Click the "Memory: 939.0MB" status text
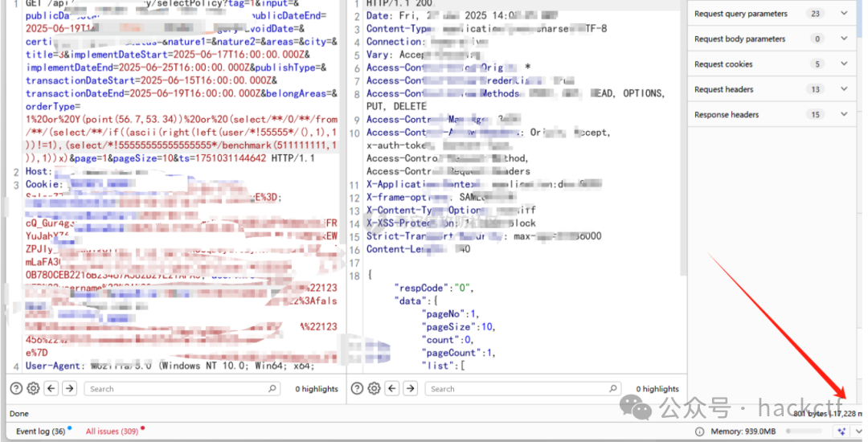Viewport: 868px width, 442px height. coord(743,432)
